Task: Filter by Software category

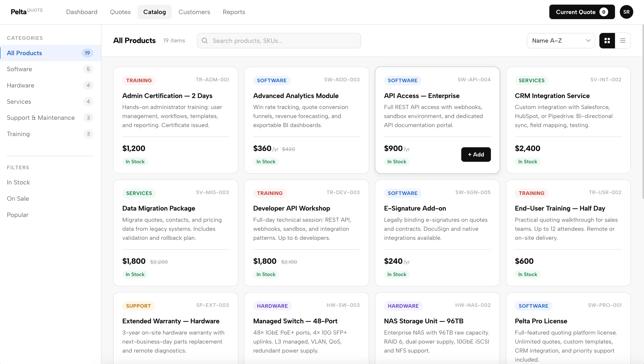Action: (51, 69)
